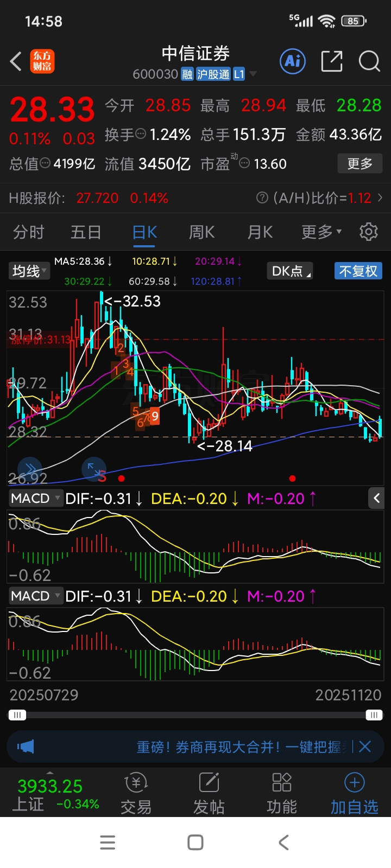Tap fullscreen arrows icon on chart
The width and height of the screenshot is (391, 868).
pos(93,469)
